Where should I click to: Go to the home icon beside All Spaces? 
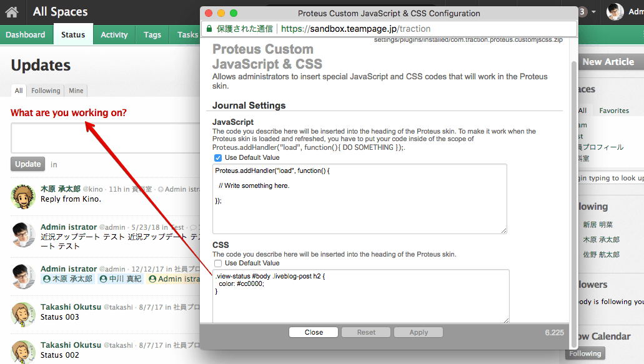click(x=12, y=12)
